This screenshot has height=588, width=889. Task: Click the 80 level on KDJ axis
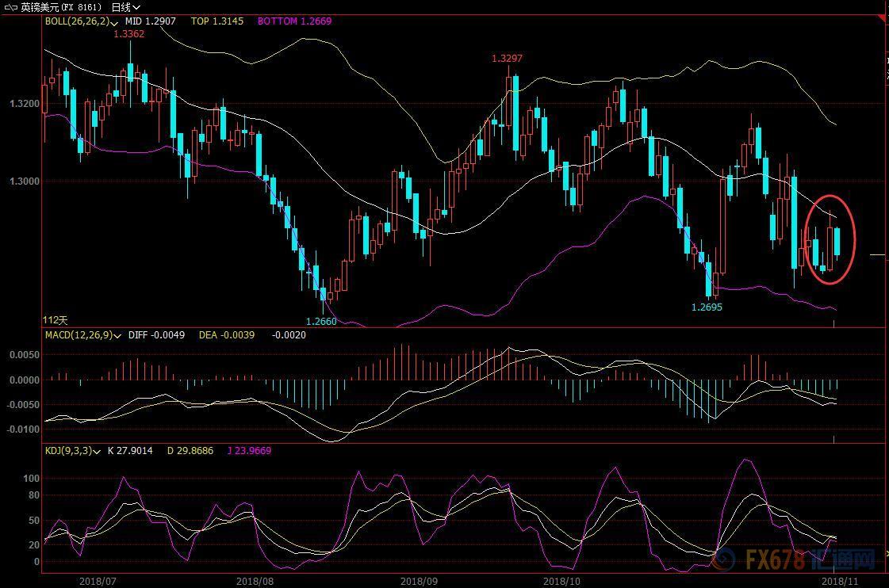click(x=34, y=495)
